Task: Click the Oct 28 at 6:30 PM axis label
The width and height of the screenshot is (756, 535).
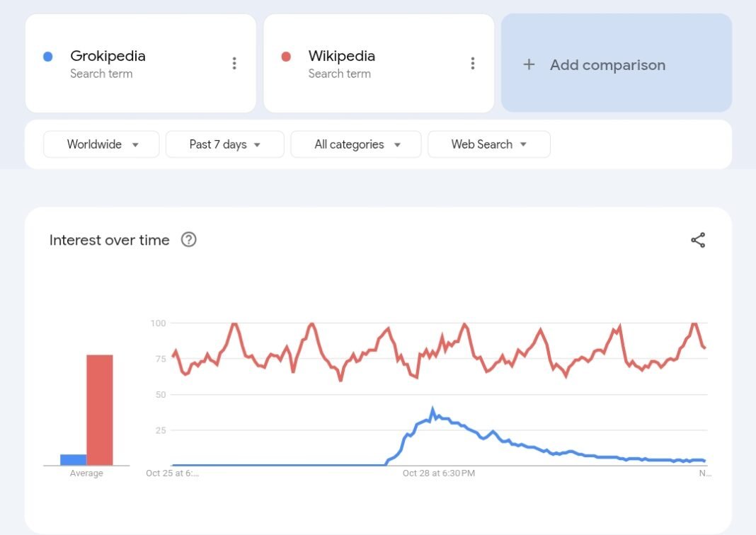Action: tap(440, 473)
